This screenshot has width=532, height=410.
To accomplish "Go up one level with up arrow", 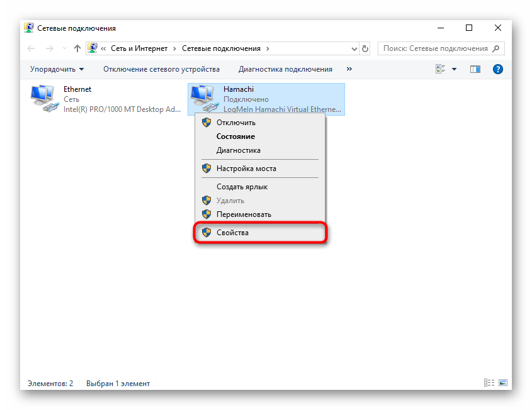I will coord(77,48).
